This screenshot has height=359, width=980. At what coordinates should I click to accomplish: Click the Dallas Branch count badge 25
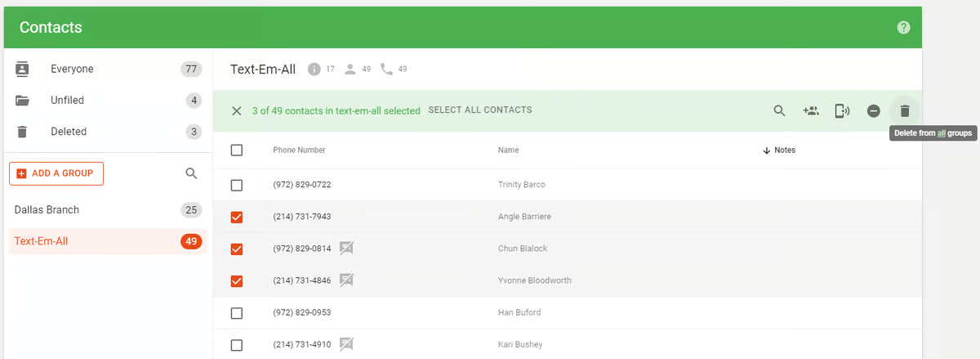[x=191, y=210]
